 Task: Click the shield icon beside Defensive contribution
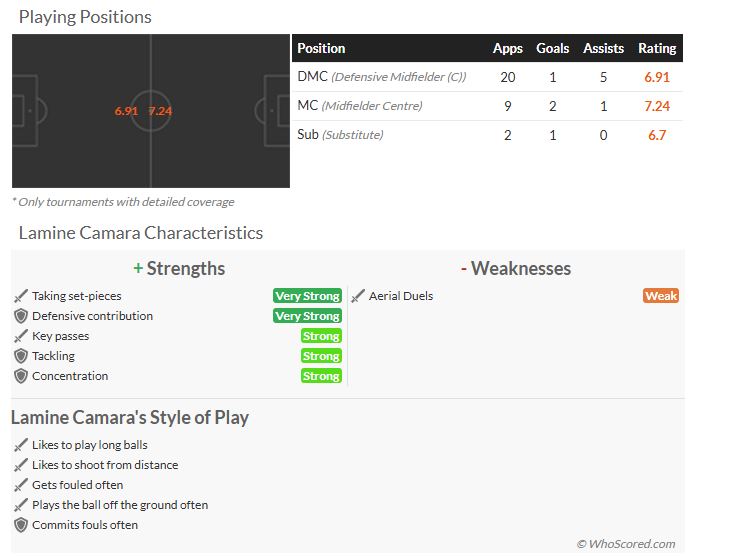coord(21,316)
